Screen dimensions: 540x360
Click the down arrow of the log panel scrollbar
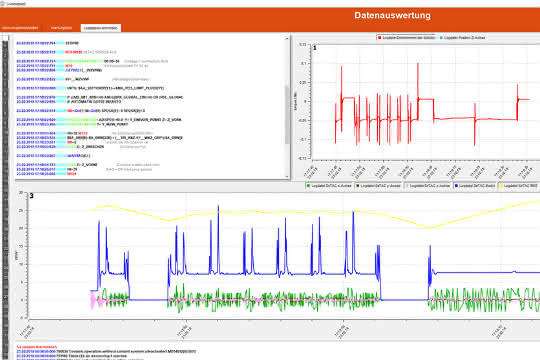(x=287, y=176)
